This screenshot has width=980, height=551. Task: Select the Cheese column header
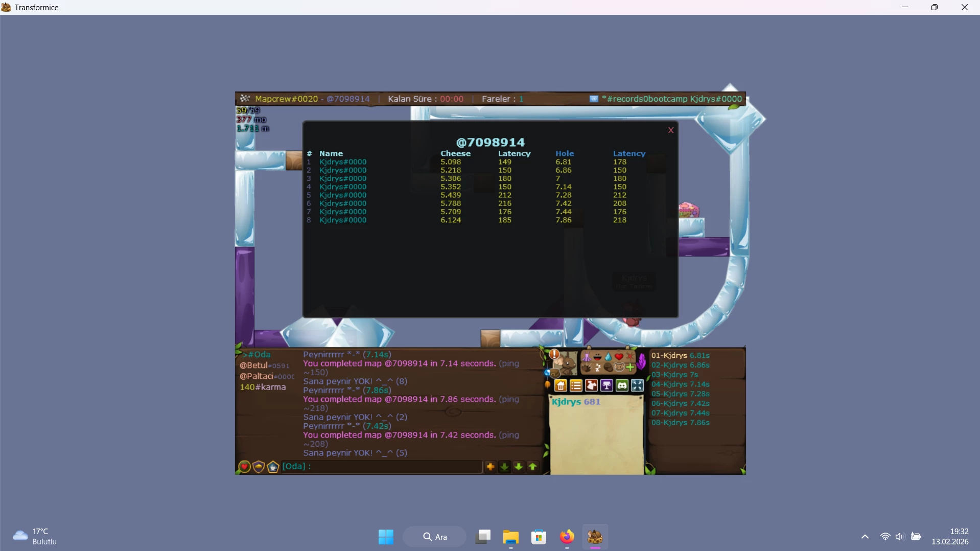point(456,153)
